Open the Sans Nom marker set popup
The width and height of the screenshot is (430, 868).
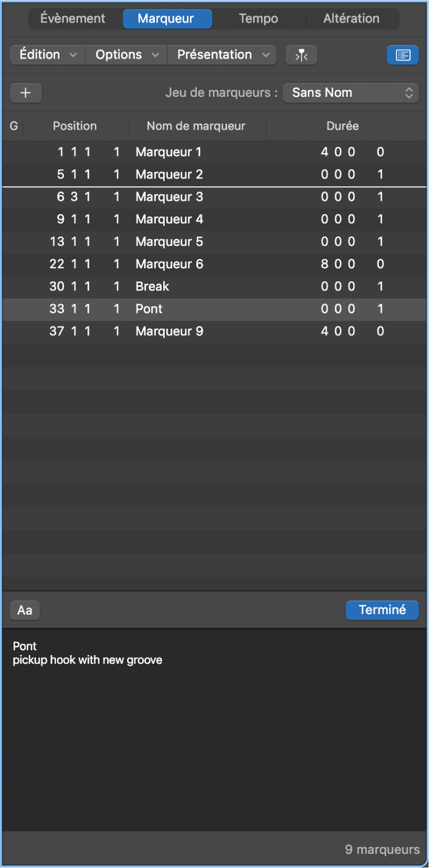coord(350,93)
